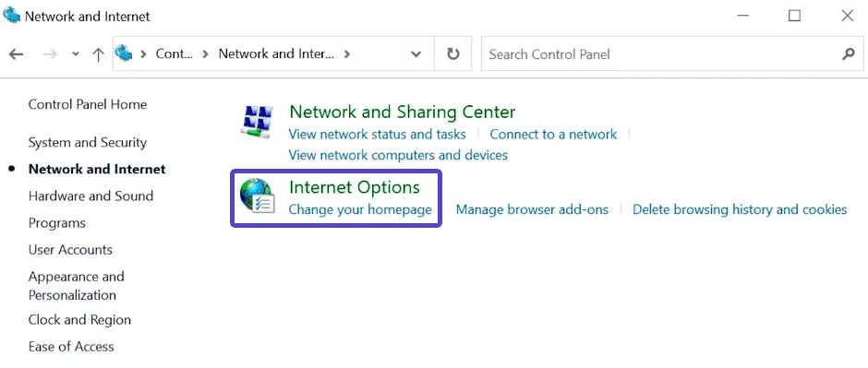Open Network and Sharing Center heading
Viewport: 868px width, 368px height.
[403, 113]
